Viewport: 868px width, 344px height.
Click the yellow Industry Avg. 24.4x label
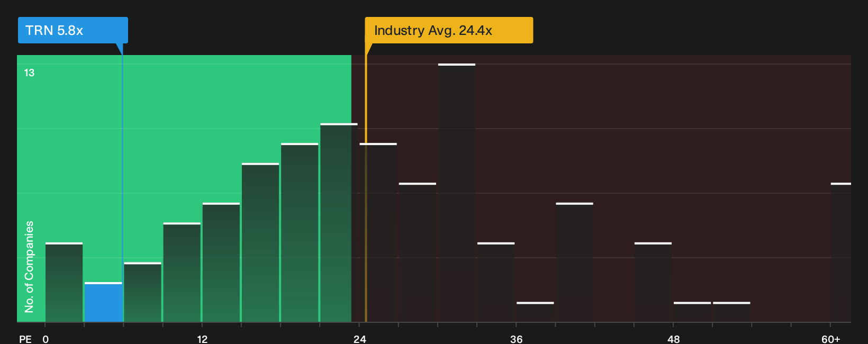[x=449, y=30]
